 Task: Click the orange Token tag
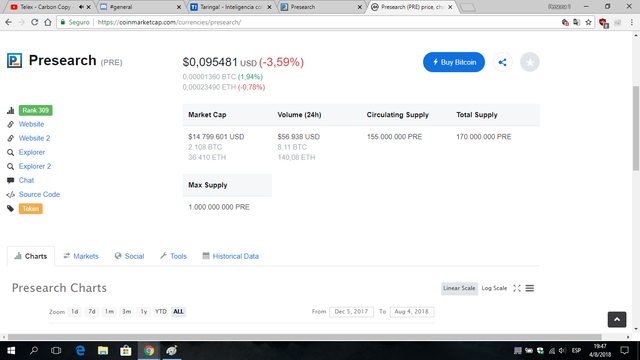click(x=31, y=209)
